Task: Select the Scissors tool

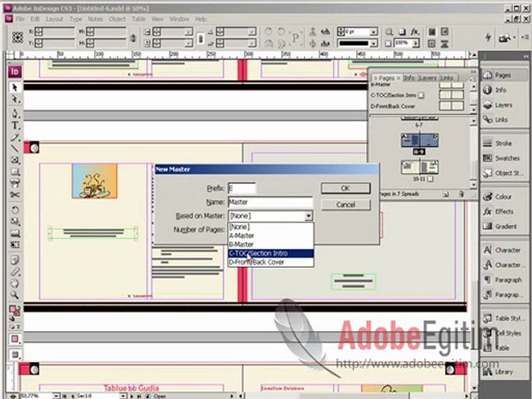Action: (x=14, y=195)
